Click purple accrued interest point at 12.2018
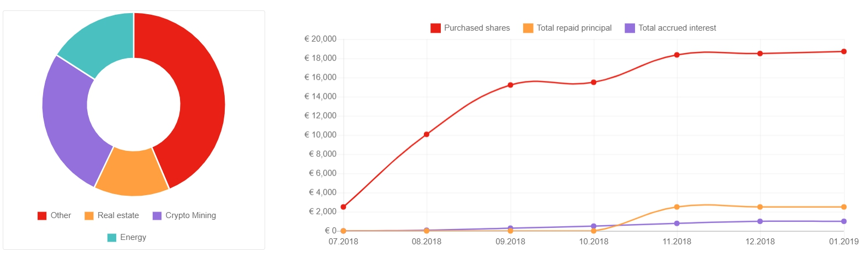Viewport: 868px width, 258px height. (760, 221)
